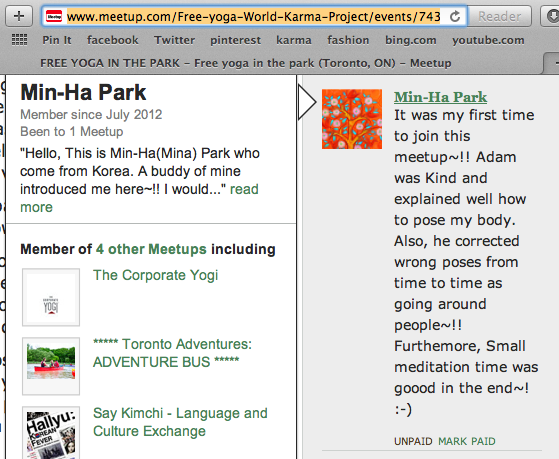The width and height of the screenshot is (559, 459).
Task: Click the Member since July 2012 text
Action: 91,114
